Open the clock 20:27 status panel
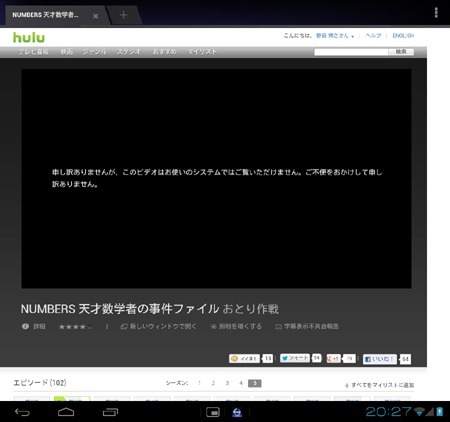 tap(388, 412)
